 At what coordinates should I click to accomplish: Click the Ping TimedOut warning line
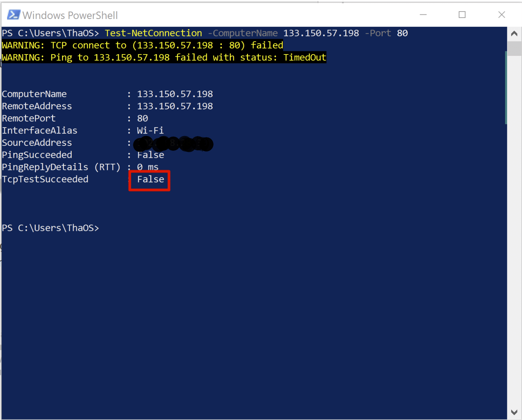tap(164, 58)
